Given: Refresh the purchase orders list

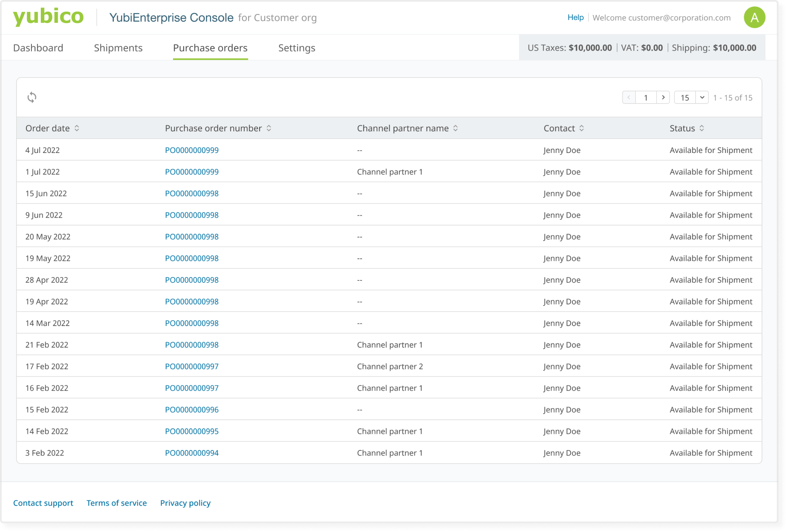Looking at the screenshot, I should pos(32,97).
